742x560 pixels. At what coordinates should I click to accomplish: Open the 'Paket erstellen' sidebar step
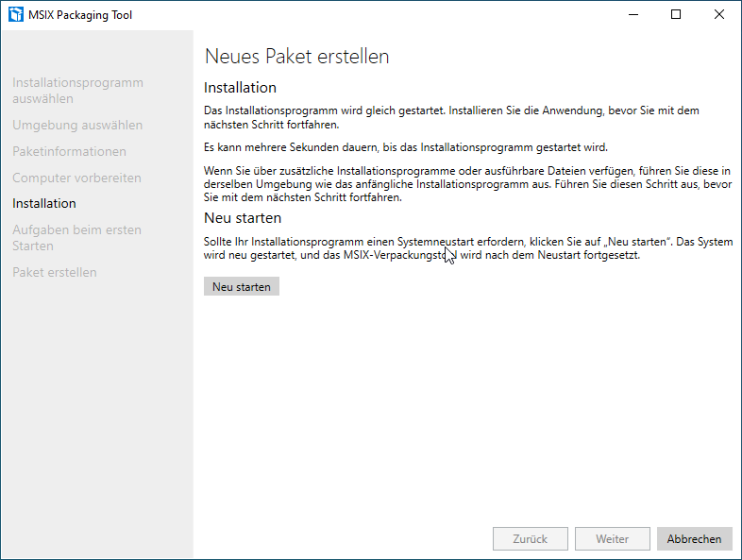[55, 272]
